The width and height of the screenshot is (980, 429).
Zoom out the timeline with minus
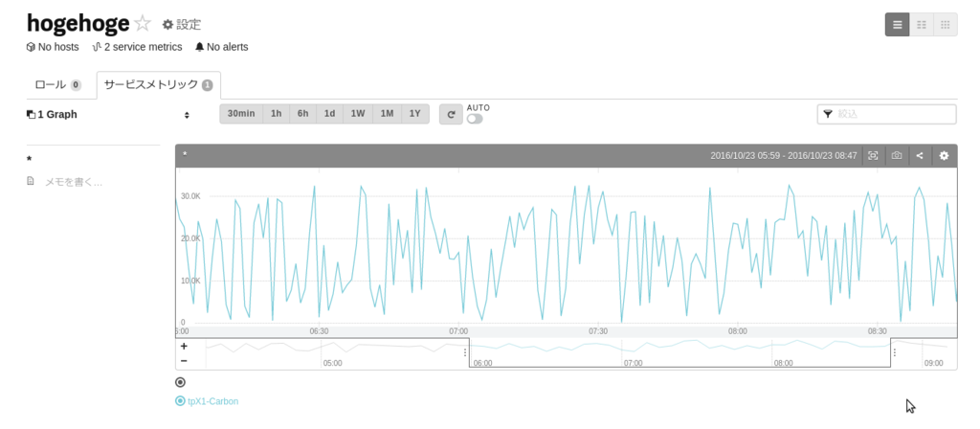pos(184,361)
